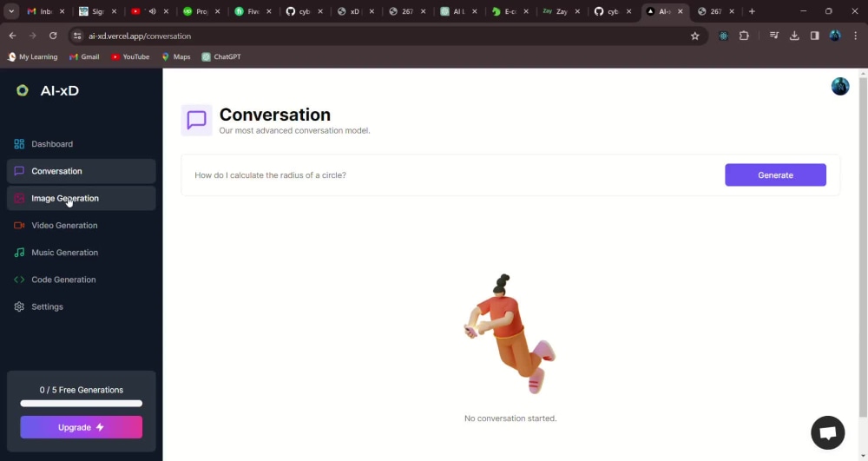Open Settings in the sidebar
The height and width of the screenshot is (461, 868).
point(81,306)
